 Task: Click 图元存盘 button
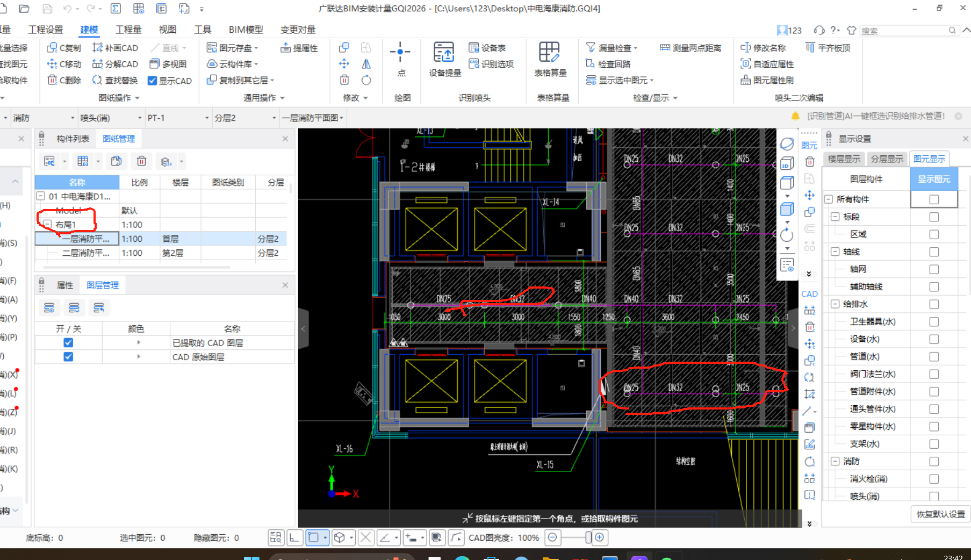click(233, 48)
